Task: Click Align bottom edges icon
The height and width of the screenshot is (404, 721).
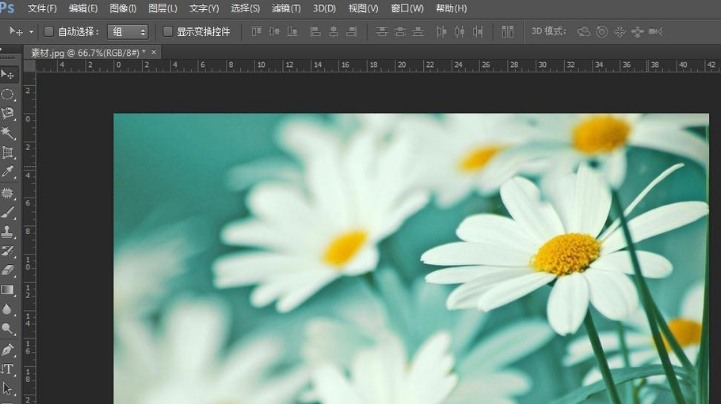Action: point(292,32)
